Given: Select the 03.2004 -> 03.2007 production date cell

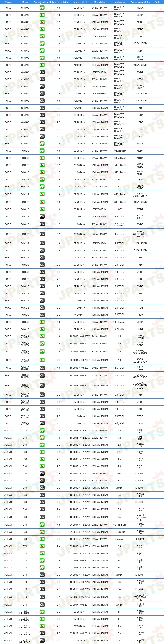Looking at the screenshot, I should 79,360.
